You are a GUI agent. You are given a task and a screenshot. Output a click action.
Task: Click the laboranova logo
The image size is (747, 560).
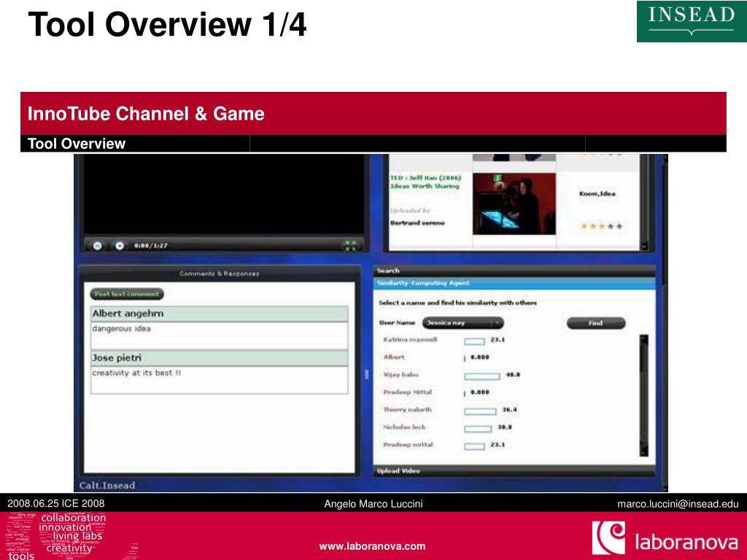[x=665, y=538]
